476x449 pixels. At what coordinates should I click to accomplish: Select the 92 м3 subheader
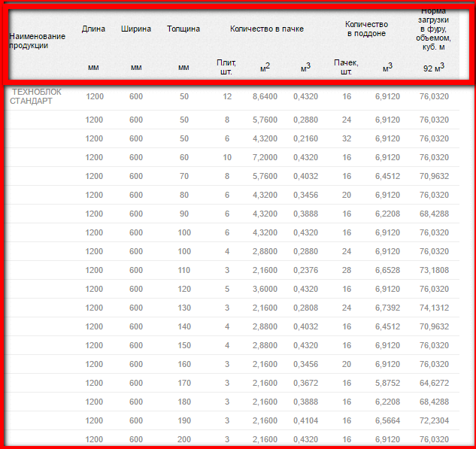click(434, 68)
